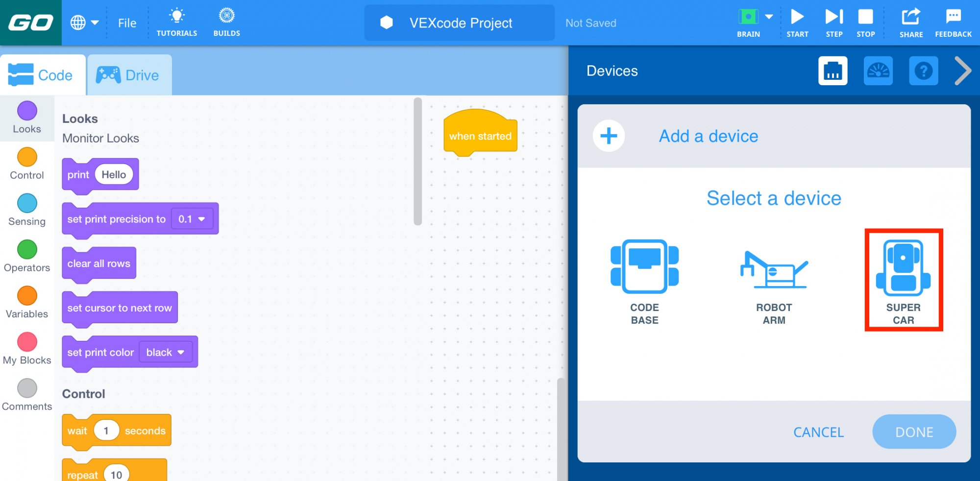Cancel the device selection
This screenshot has height=481, width=980.
tap(818, 432)
